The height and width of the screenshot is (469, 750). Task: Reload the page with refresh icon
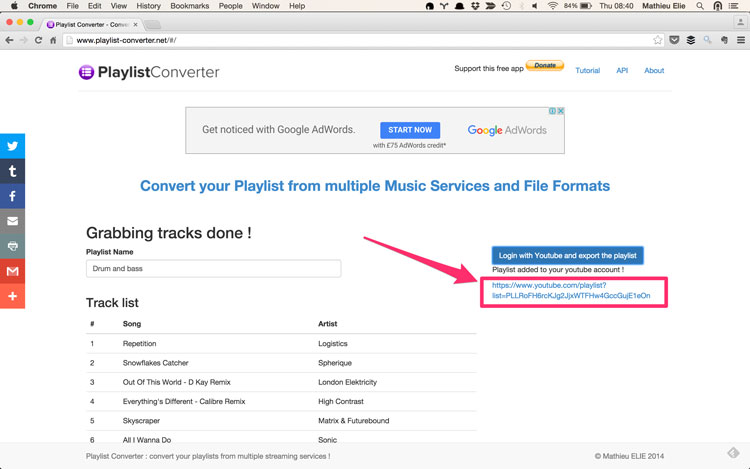(x=38, y=40)
